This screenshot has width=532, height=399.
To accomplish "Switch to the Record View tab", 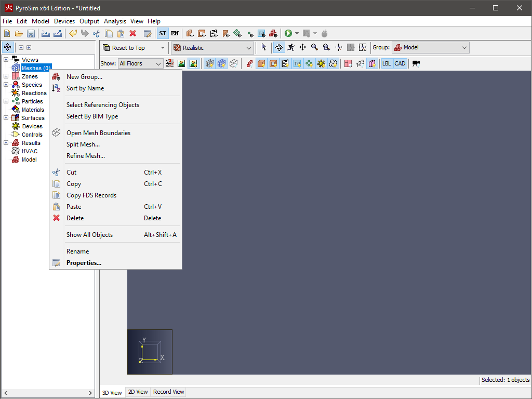I will pos(169,392).
